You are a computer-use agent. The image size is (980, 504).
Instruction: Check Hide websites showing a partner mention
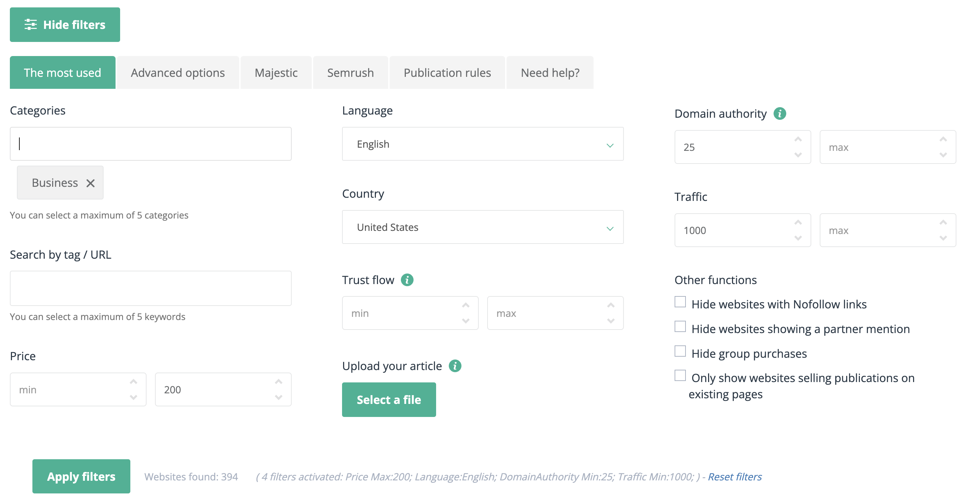[x=680, y=327]
